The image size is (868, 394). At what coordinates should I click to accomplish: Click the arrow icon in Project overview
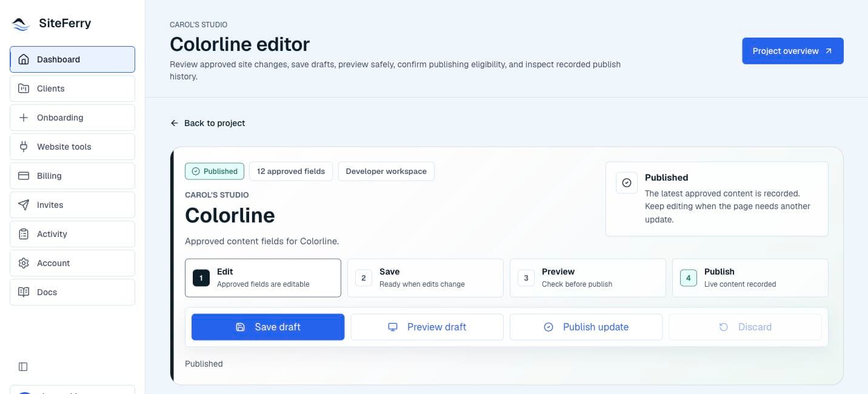point(829,51)
